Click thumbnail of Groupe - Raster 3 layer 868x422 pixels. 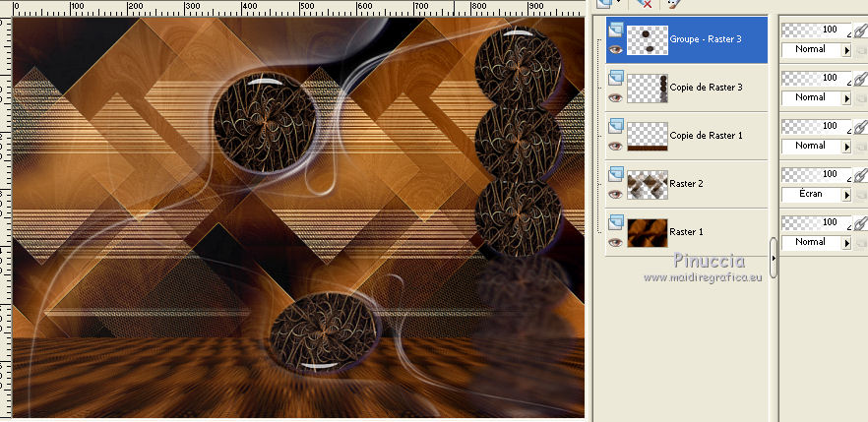[648, 40]
